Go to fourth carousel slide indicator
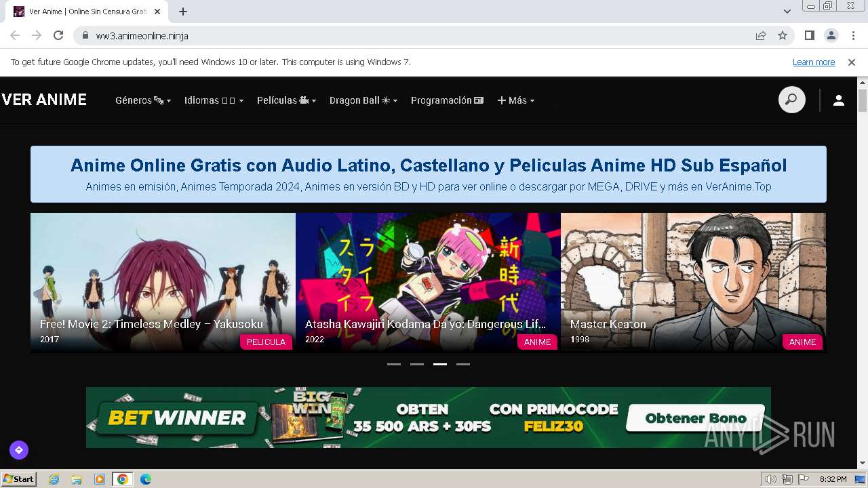The width and height of the screenshot is (868, 488). [x=463, y=364]
